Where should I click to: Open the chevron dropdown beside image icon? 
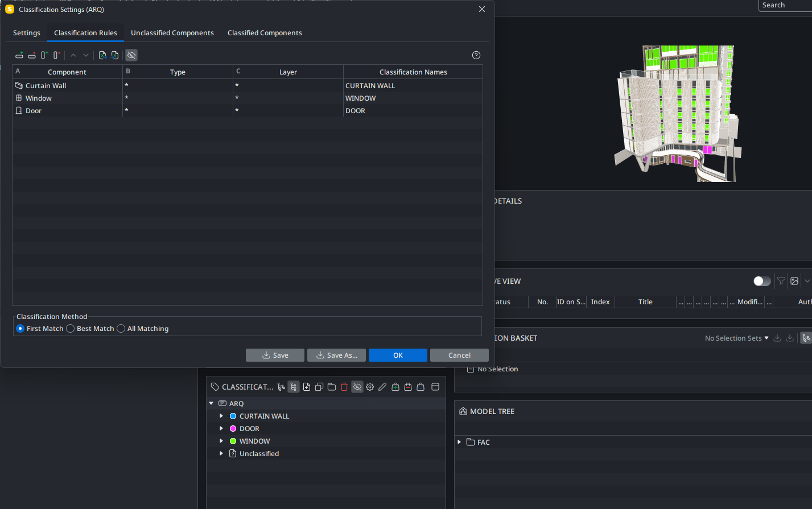click(x=807, y=281)
